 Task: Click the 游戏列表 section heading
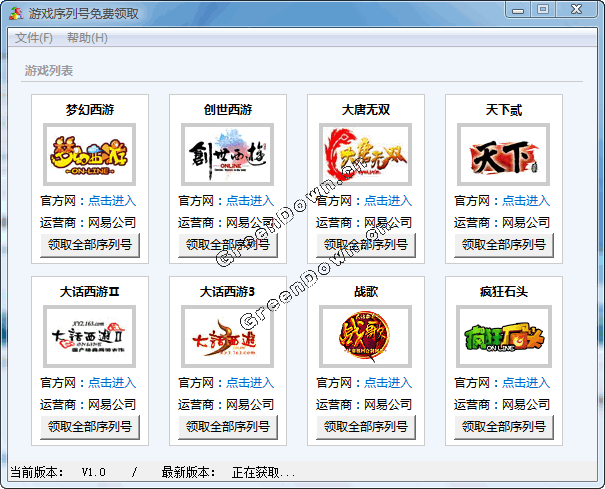click(49, 71)
